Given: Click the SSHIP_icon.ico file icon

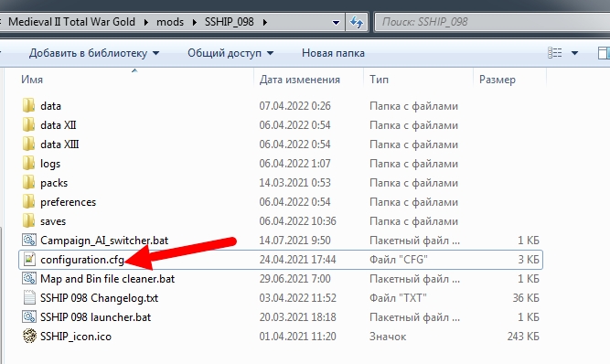Looking at the screenshot, I should [29, 336].
